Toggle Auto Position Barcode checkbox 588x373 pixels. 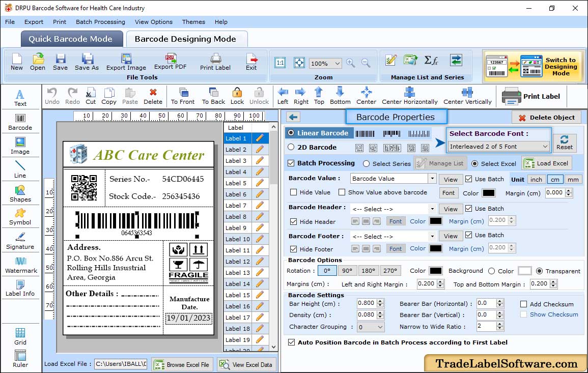(x=291, y=342)
